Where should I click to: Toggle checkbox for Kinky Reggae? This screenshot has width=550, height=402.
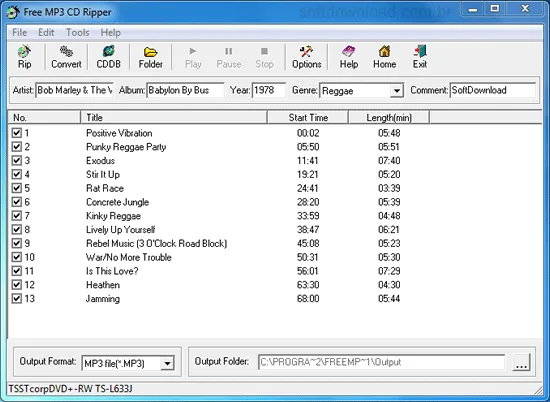pyautogui.click(x=16, y=216)
